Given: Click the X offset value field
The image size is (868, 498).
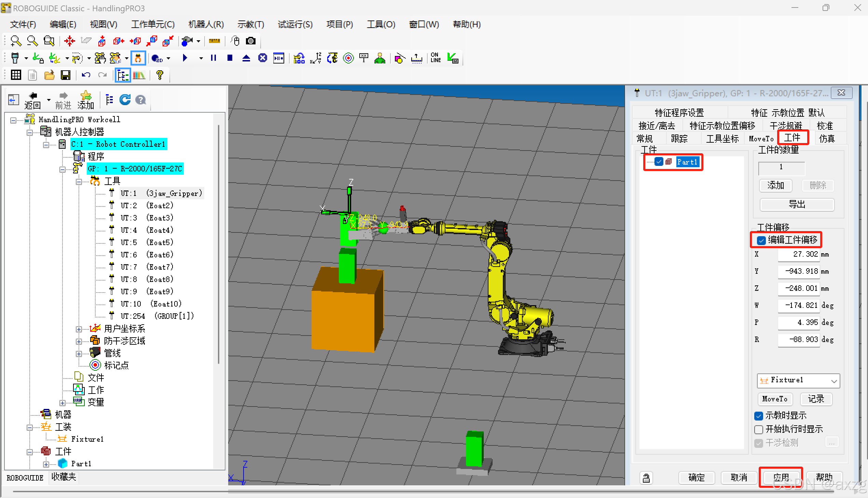Looking at the screenshot, I should pyautogui.click(x=799, y=254).
